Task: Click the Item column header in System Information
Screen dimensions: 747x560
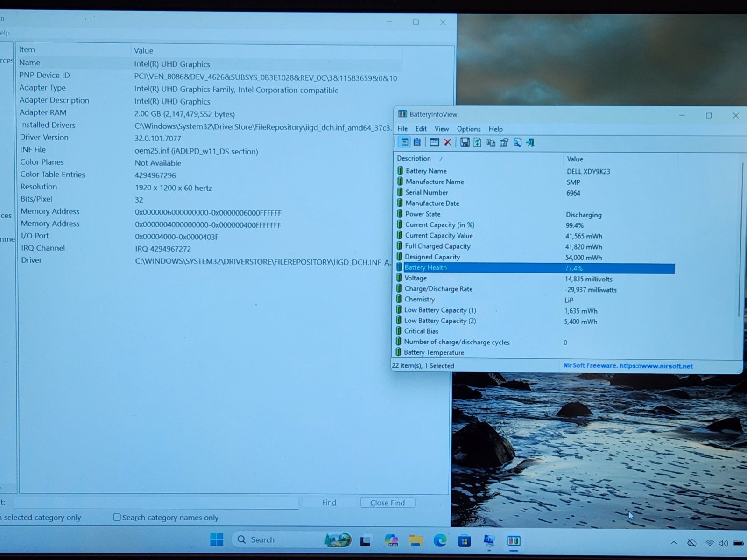Action: point(74,49)
